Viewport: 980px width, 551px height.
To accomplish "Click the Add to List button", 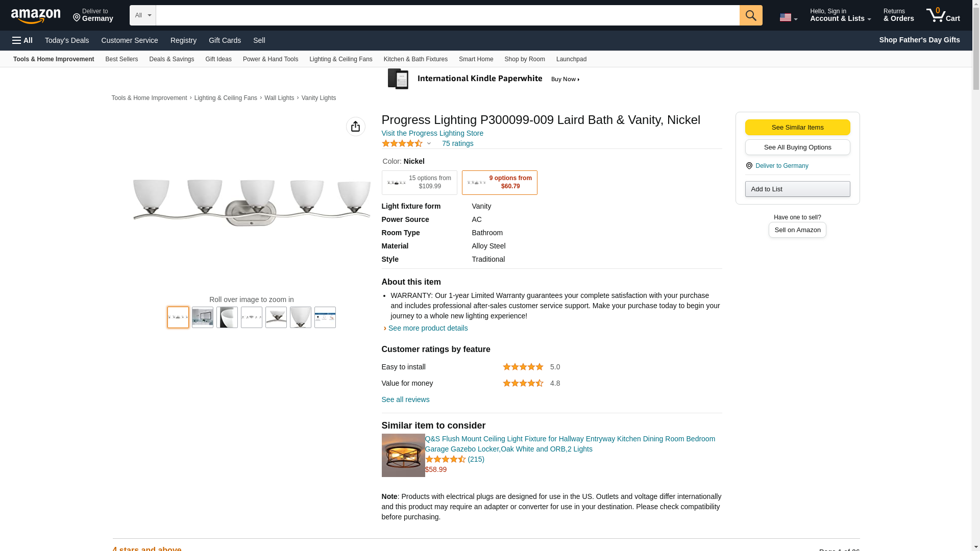I will coord(797,189).
